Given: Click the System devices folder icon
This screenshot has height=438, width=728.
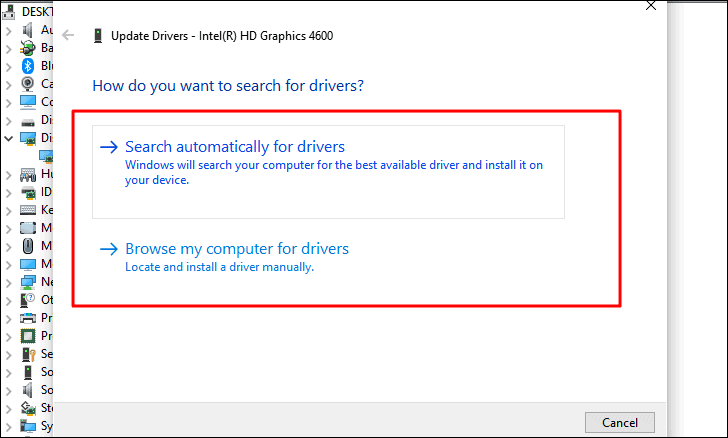Looking at the screenshot, I should pos(28,426).
